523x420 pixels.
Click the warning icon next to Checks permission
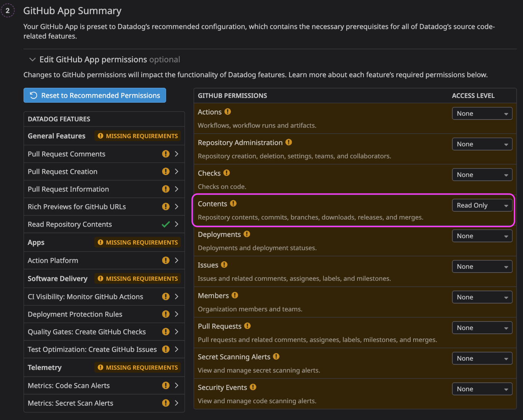click(x=226, y=173)
